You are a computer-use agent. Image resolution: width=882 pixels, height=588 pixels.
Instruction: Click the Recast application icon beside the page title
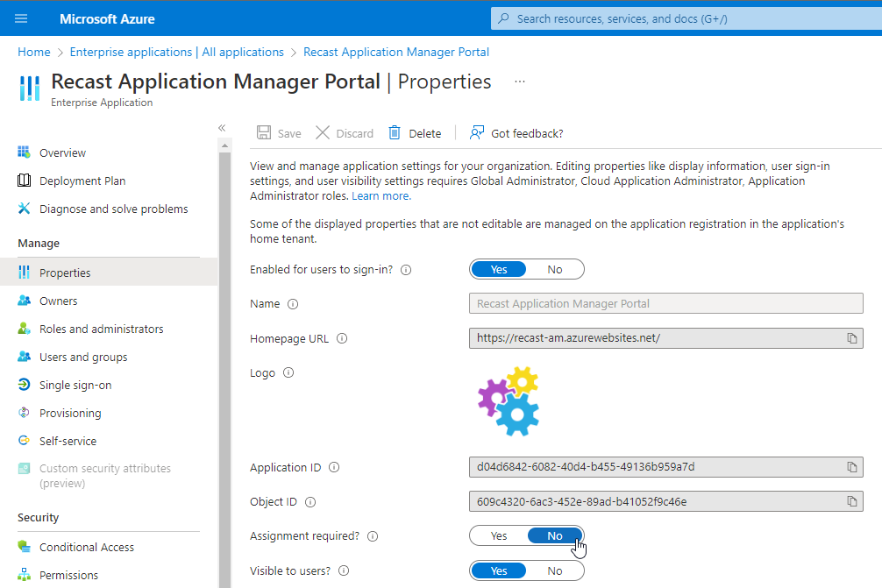point(29,89)
